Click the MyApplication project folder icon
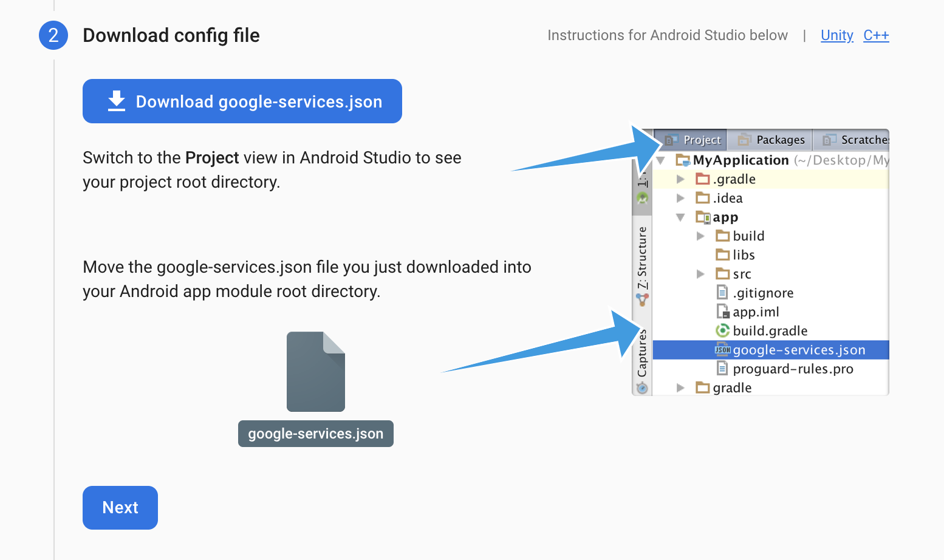 (683, 160)
